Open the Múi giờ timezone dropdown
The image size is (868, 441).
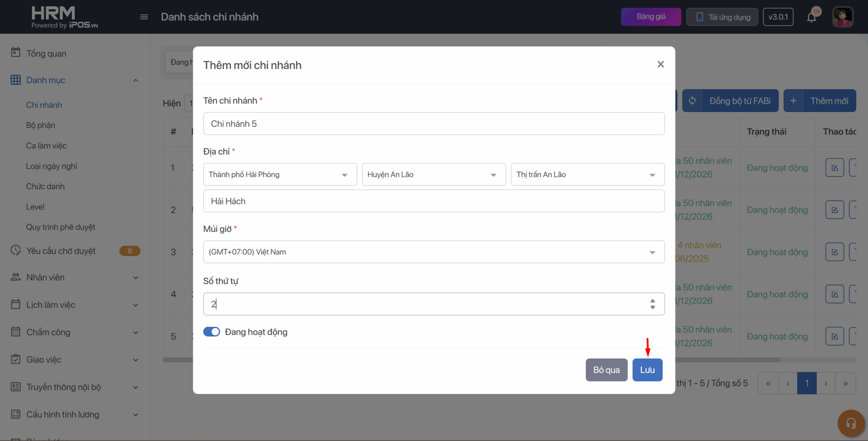pos(433,252)
